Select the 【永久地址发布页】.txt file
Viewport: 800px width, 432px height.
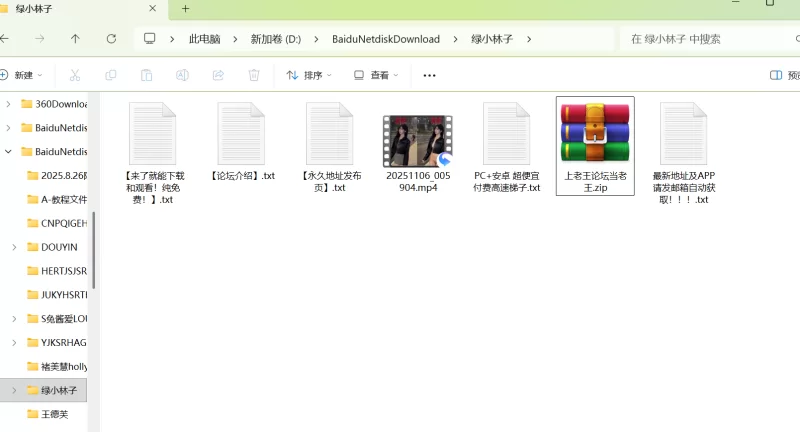tap(330, 147)
